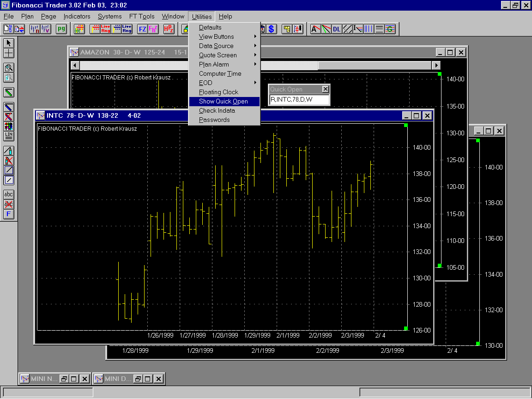The height and width of the screenshot is (399, 532).
Task: Choose Floating Clock from Utilities menu
Action: click(x=218, y=92)
